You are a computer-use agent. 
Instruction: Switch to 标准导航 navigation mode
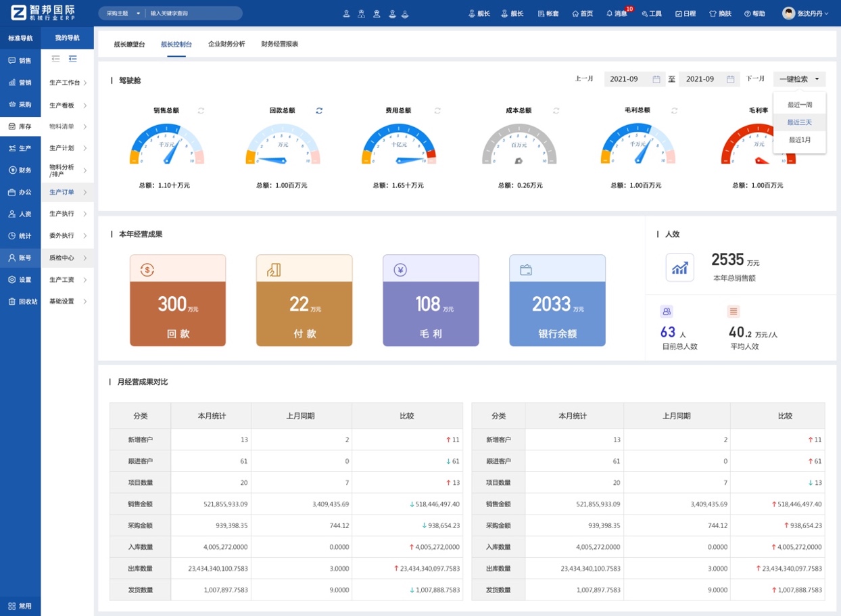click(x=20, y=38)
